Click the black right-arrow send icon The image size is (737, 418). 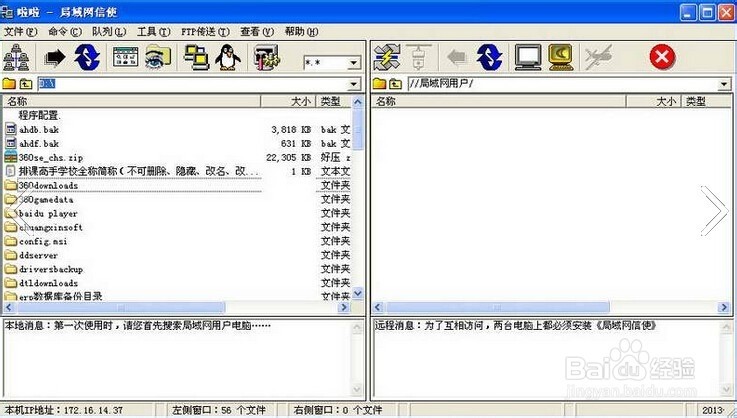(55, 58)
